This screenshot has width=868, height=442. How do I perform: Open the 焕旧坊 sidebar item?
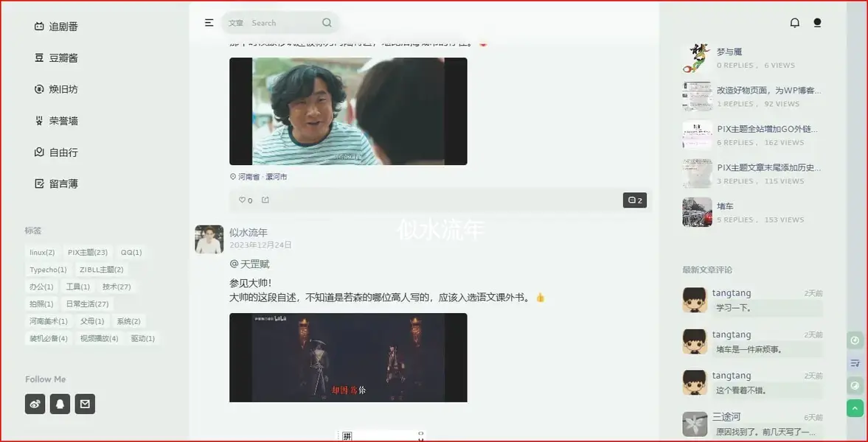point(56,89)
